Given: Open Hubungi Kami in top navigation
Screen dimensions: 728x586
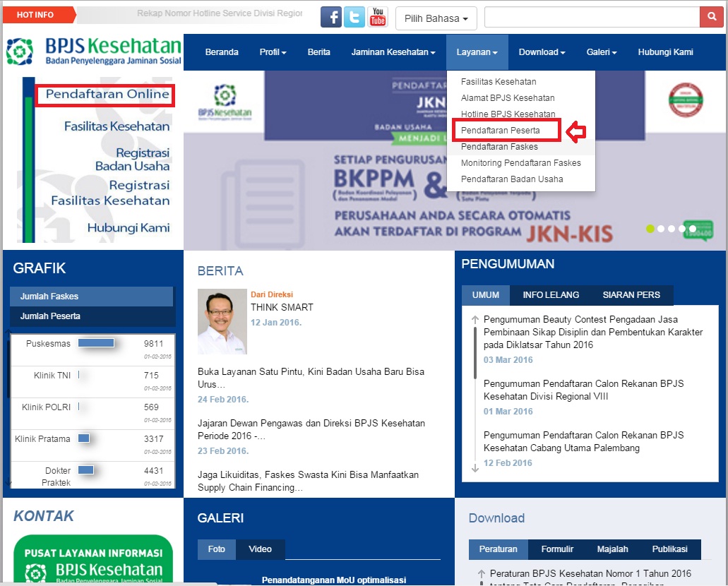Looking at the screenshot, I should click(x=665, y=52).
